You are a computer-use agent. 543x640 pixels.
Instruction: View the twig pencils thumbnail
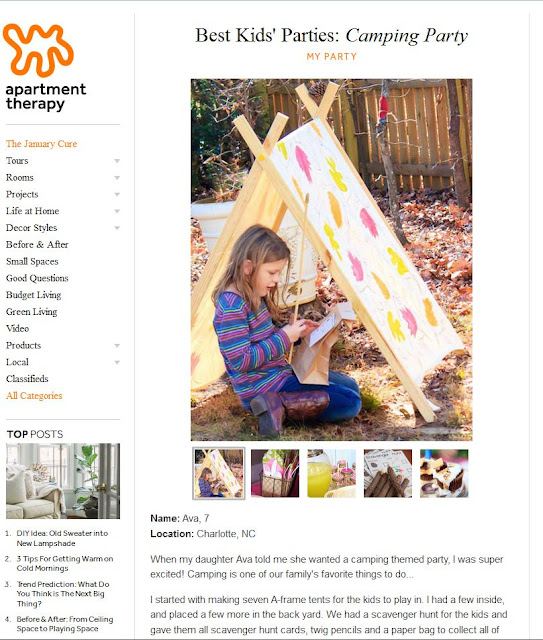point(388,473)
